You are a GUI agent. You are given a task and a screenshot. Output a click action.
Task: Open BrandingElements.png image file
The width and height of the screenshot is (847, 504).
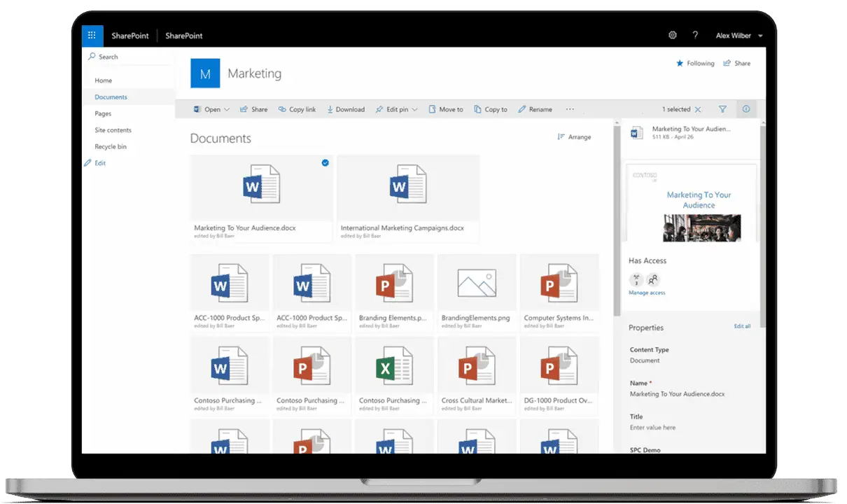pos(477,293)
